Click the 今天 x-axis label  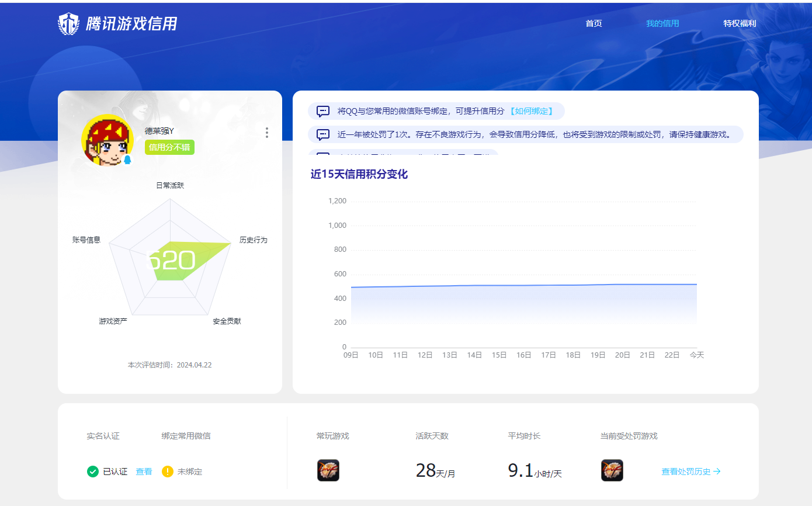tap(697, 355)
